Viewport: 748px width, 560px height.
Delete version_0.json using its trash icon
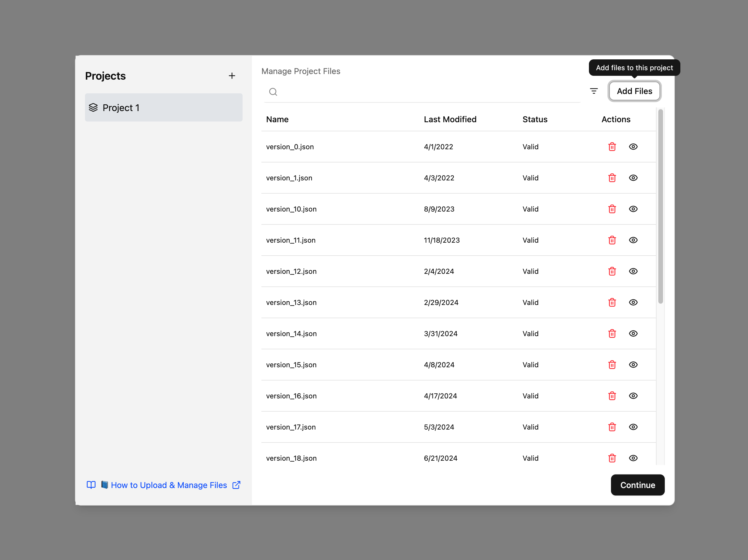coord(612,147)
